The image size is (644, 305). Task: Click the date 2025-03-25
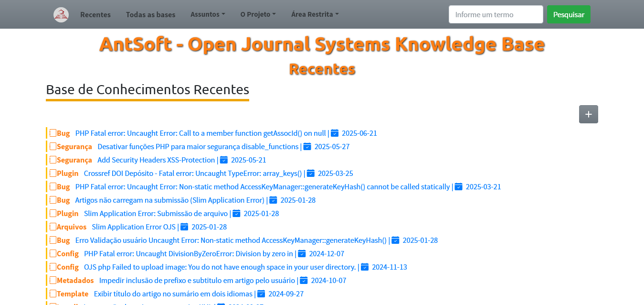336,173
